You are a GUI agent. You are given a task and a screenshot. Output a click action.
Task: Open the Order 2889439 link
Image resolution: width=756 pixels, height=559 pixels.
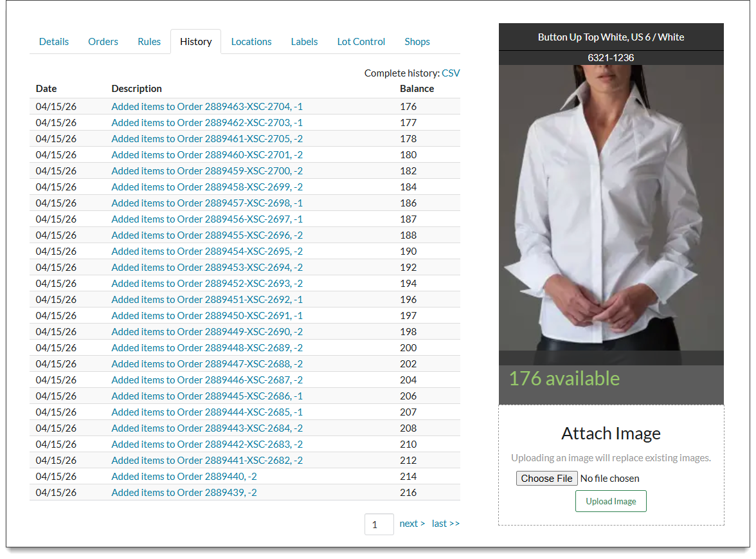[184, 493]
